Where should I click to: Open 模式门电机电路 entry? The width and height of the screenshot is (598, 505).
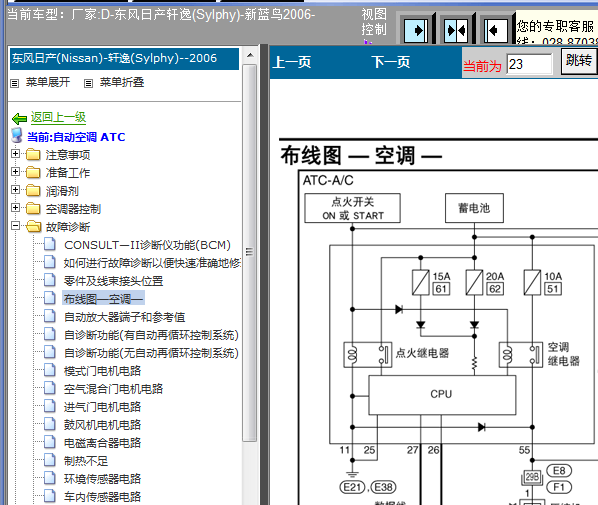102,371
